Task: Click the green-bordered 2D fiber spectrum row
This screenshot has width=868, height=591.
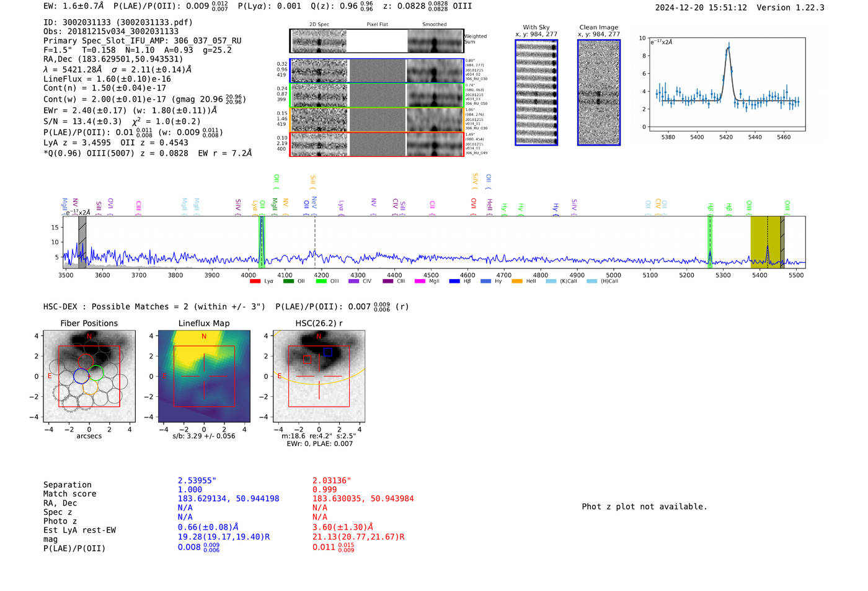Action: tap(377, 96)
